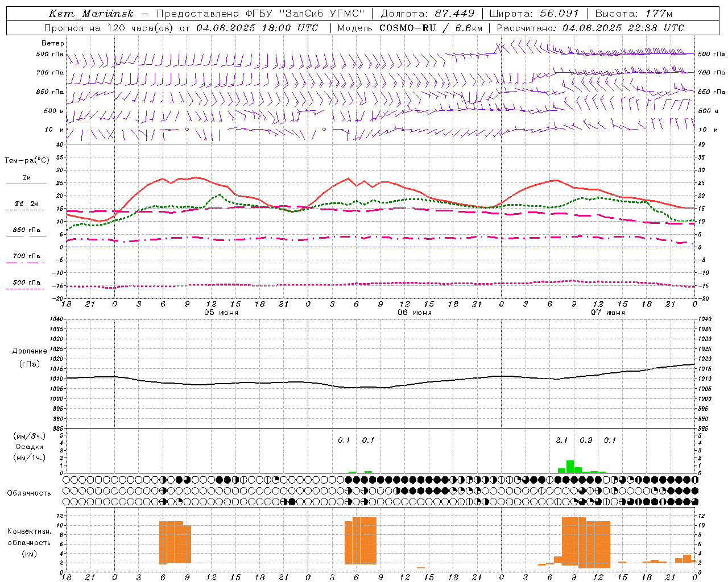
Task: Click the red 2м legend line
Action: (26, 184)
